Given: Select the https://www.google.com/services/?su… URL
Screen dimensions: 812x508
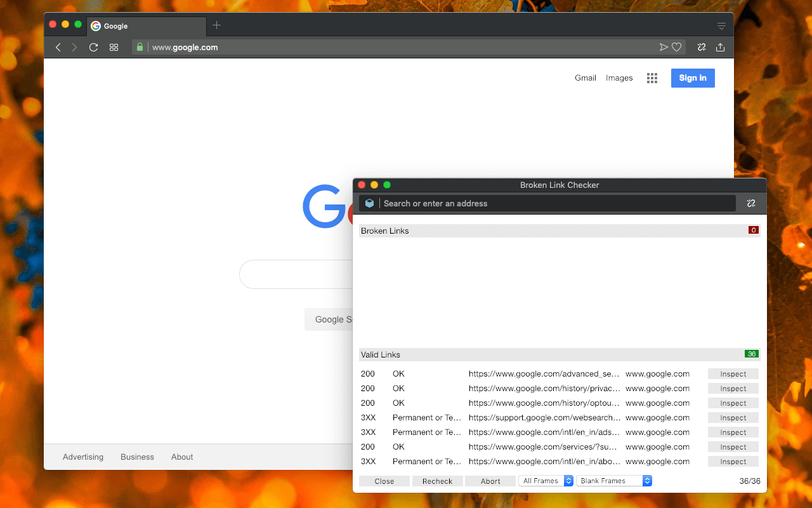Looking at the screenshot, I should click(544, 447).
